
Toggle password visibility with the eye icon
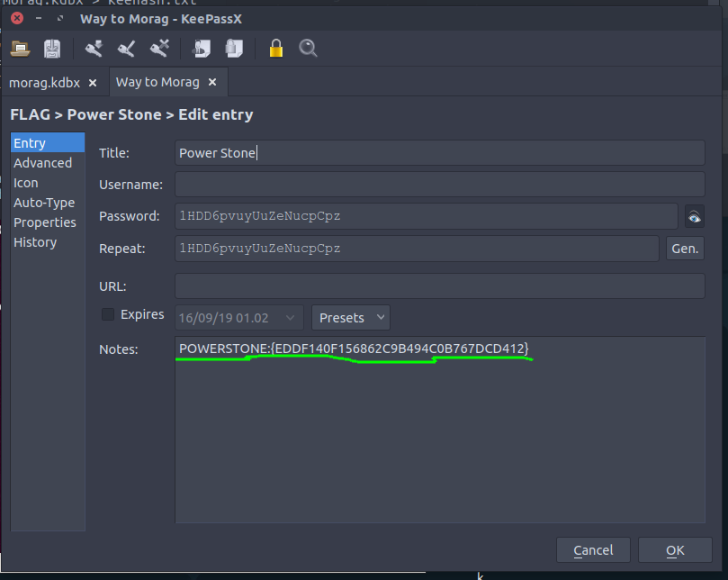tap(692, 216)
